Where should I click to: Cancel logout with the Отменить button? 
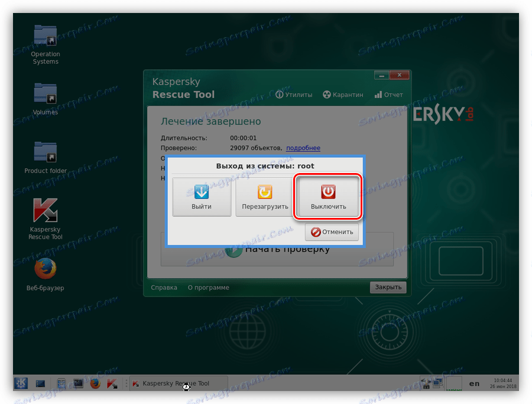(332, 232)
